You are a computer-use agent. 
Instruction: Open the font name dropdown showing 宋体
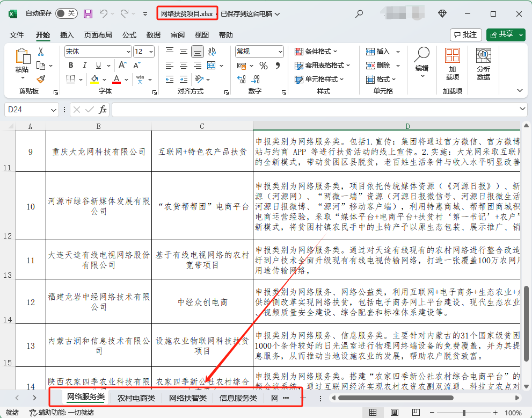coord(97,52)
